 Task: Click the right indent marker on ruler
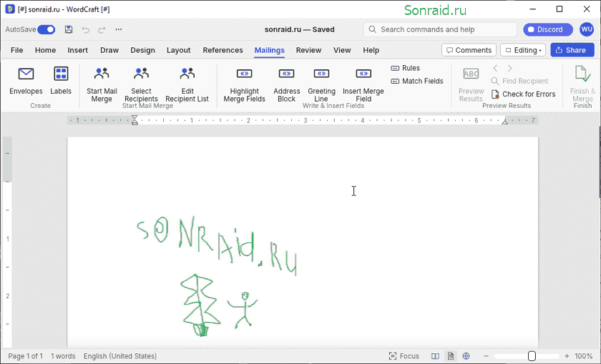[x=505, y=122]
